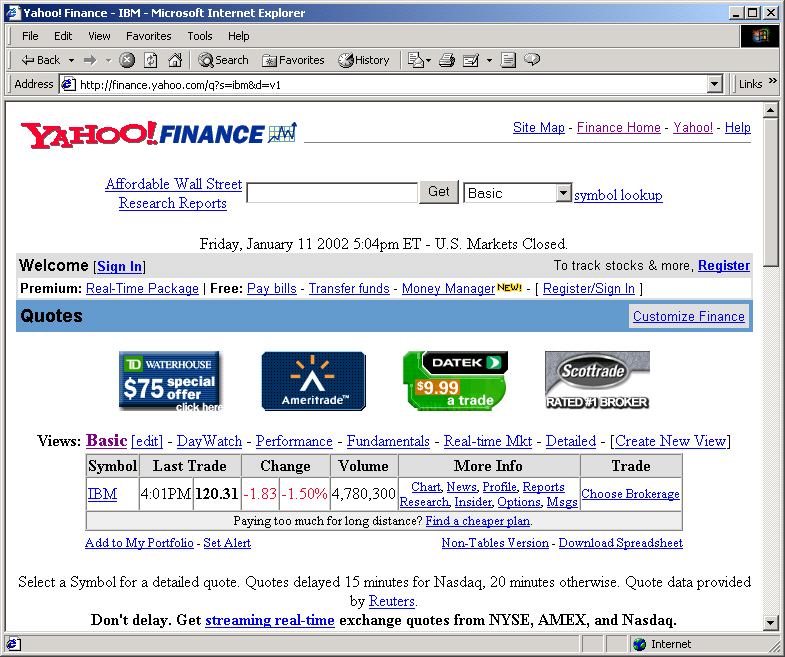Go Back using the toolbar arrow
This screenshot has height=657, width=785.
(40, 60)
